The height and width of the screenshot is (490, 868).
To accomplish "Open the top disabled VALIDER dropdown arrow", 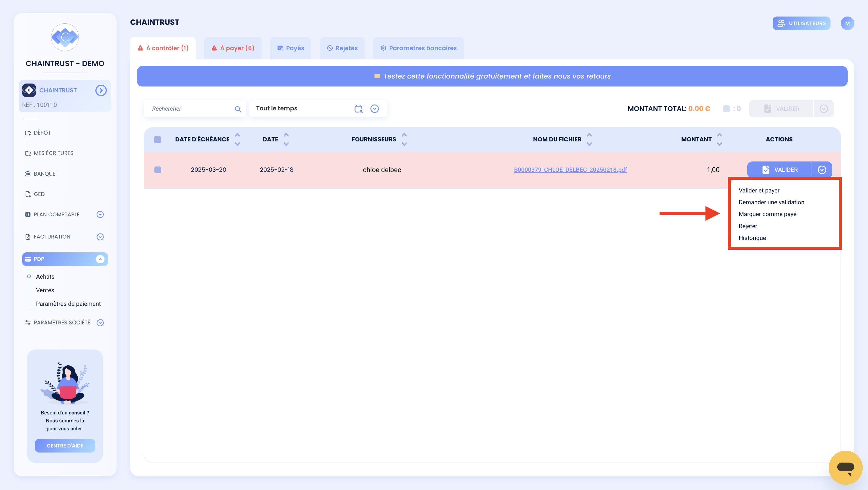I will tap(823, 109).
